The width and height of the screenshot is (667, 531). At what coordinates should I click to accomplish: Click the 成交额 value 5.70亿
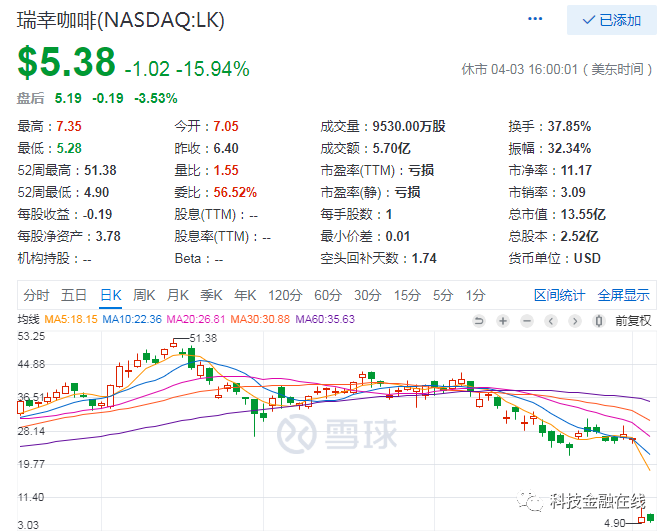tap(392, 148)
